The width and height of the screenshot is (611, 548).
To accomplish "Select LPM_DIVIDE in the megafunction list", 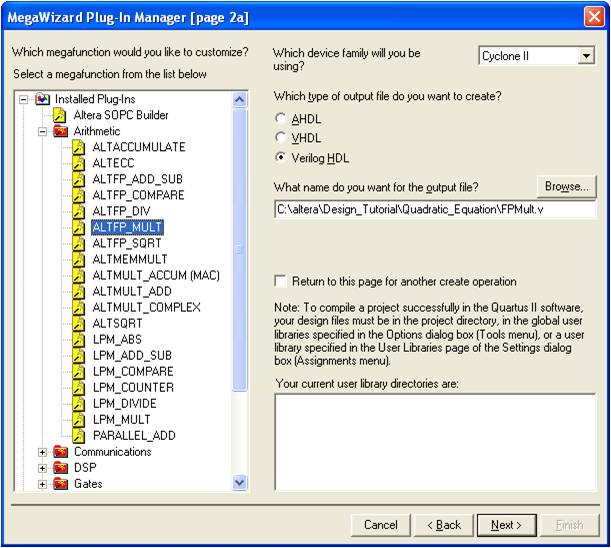I will click(x=124, y=403).
